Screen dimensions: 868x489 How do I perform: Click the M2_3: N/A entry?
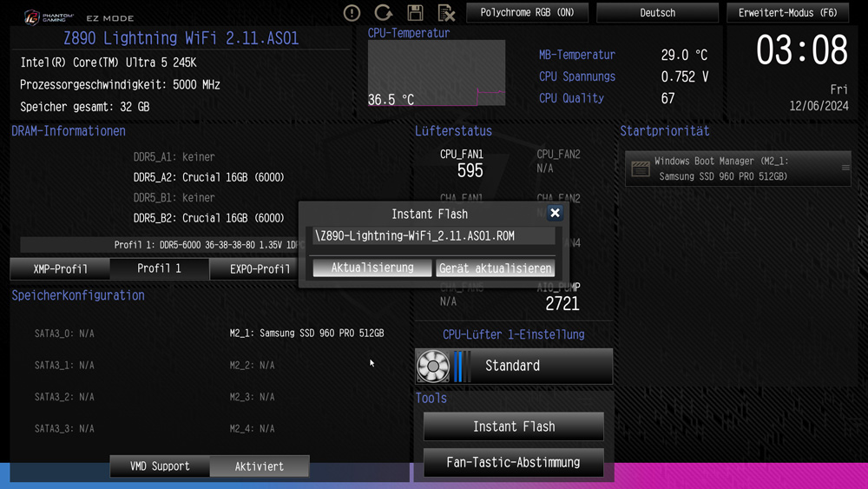tap(252, 397)
